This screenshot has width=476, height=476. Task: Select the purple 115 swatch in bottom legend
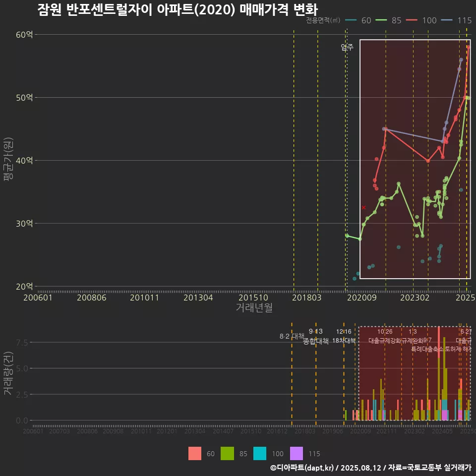pos(297,454)
